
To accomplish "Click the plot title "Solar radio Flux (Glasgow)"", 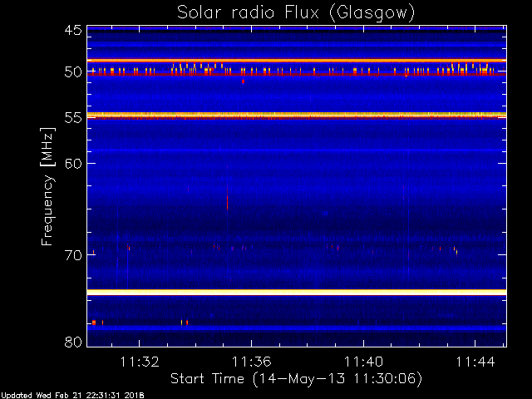I will [296, 13].
